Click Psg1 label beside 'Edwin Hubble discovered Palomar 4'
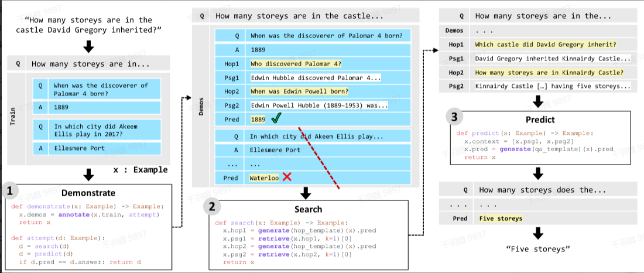The width and height of the screenshot is (644, 273). coord(231,78)
